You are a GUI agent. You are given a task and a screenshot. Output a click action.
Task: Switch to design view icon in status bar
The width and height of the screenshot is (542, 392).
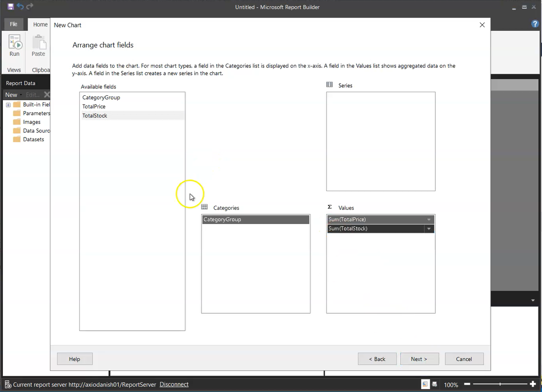(x=425, y=384)
